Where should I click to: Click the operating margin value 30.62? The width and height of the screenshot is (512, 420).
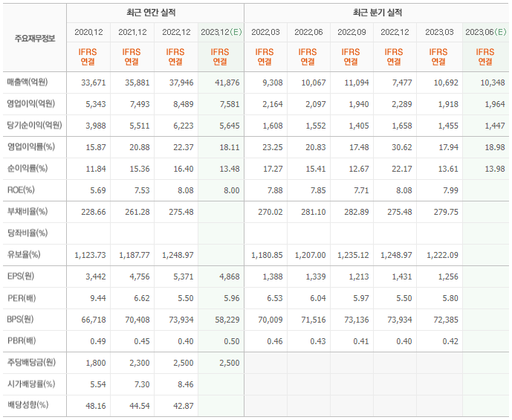point(402,147)
